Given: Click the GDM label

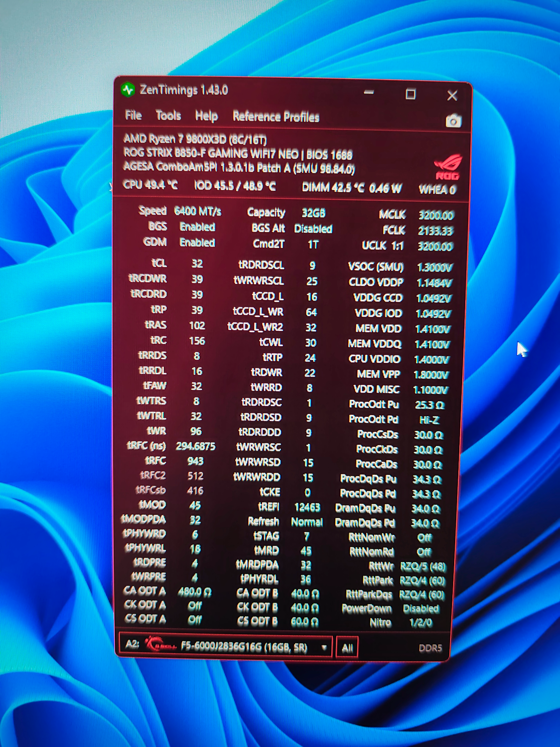Looking at the screenshot, I should click(x=155, y=242).
